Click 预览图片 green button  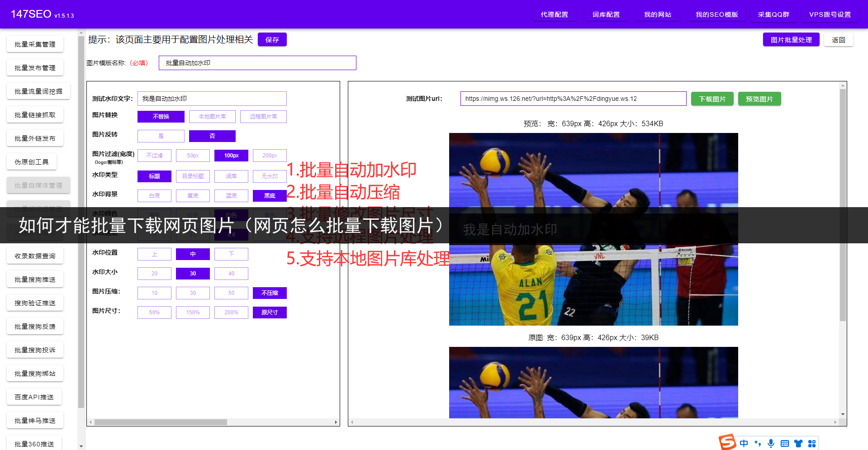(759, 99)
